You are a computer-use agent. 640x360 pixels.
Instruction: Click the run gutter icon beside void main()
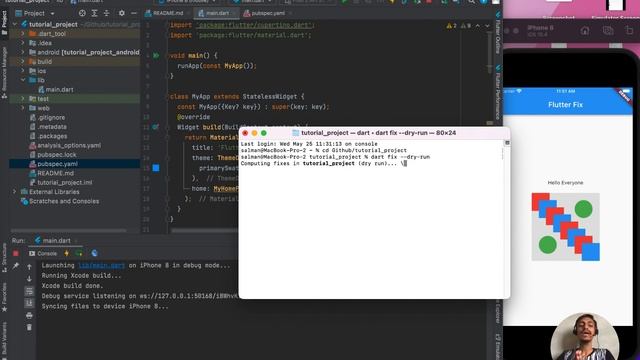156,55
